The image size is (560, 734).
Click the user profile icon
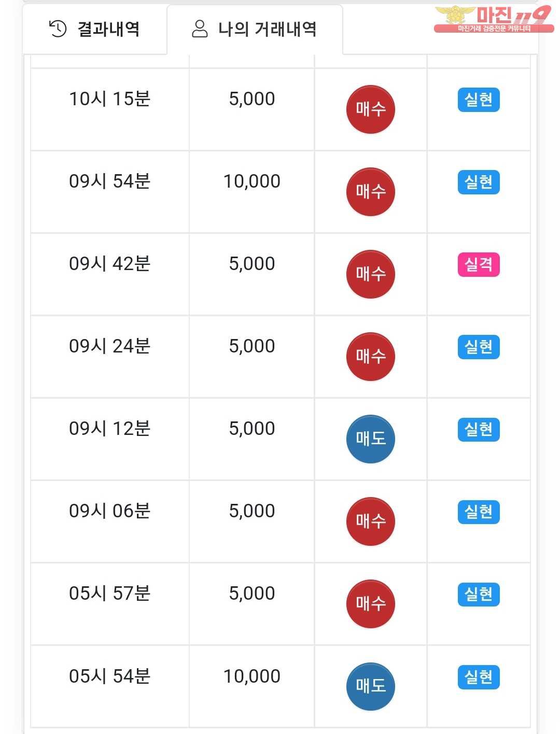click(200, 29)
